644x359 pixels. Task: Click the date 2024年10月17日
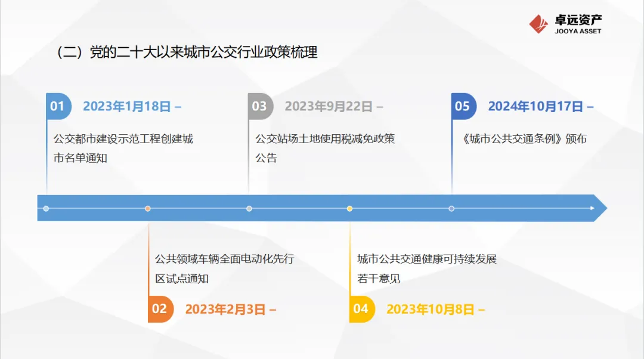pos(535,106)
